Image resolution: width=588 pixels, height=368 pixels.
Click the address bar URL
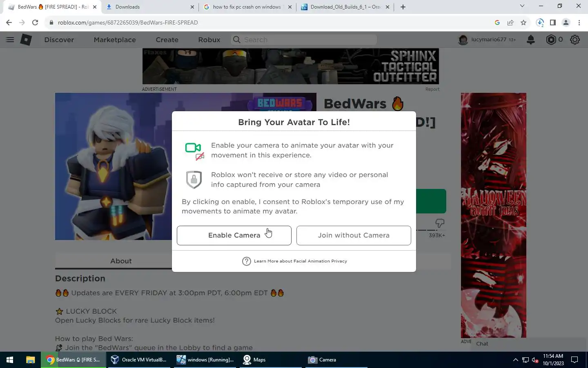pos(128,22)
